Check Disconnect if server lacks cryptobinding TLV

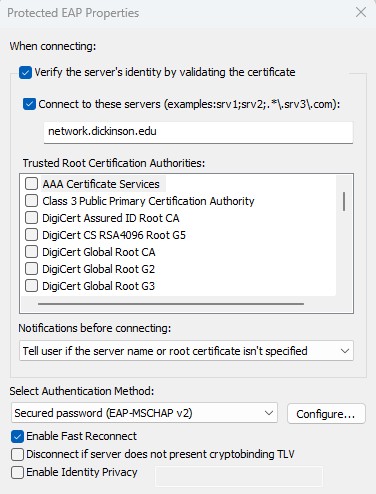pyautogui.click(x=17, y=454)
